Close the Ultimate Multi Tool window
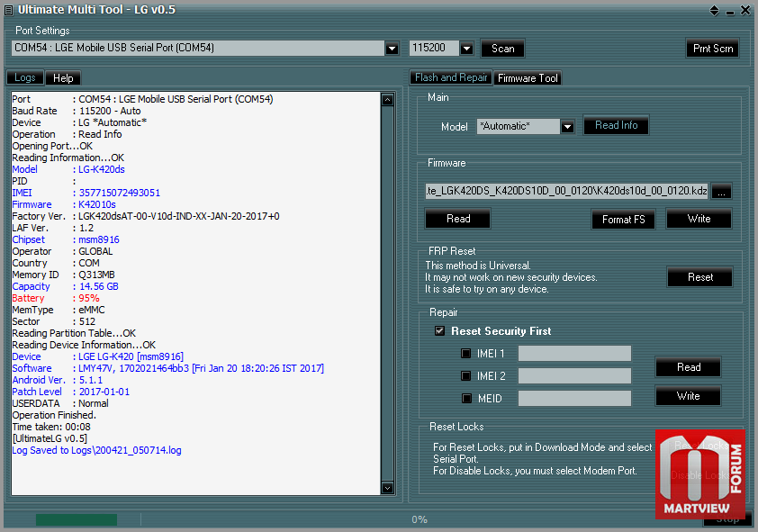Screen dimensions: 758x532 pos(745,10)
